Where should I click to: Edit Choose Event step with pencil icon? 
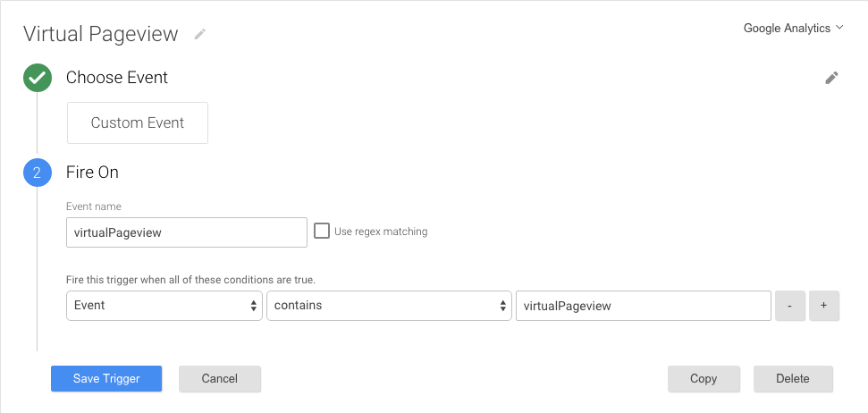pos(831,78)
